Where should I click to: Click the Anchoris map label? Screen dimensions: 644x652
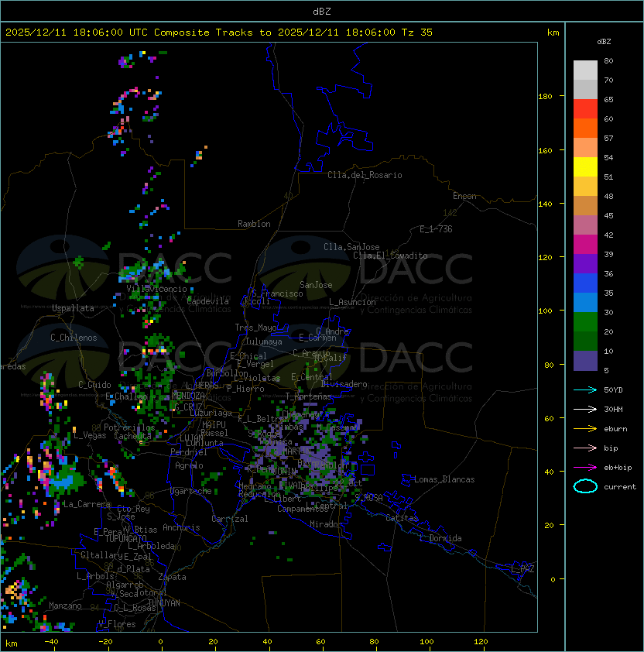(181, 527)
